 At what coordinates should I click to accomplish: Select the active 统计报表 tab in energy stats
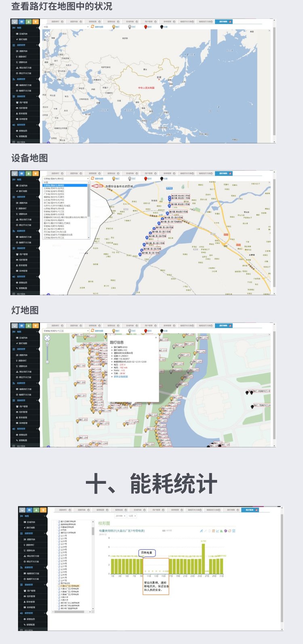click(x=250, y=510)
